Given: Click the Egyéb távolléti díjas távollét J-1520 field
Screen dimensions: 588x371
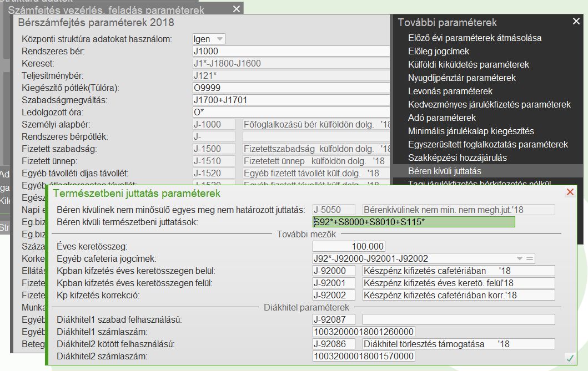Looking at the screenshot, I should click(x=214, y=173).
